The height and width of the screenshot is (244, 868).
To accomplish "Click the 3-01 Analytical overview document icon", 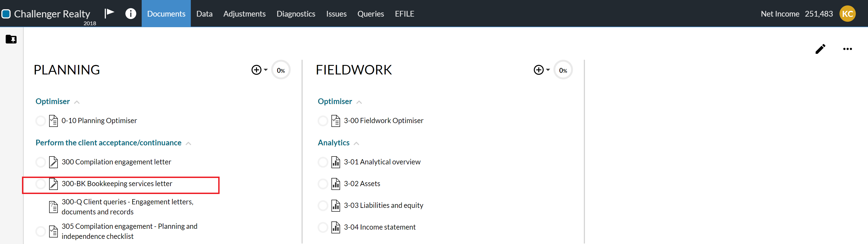I will [x=335, y=162].
